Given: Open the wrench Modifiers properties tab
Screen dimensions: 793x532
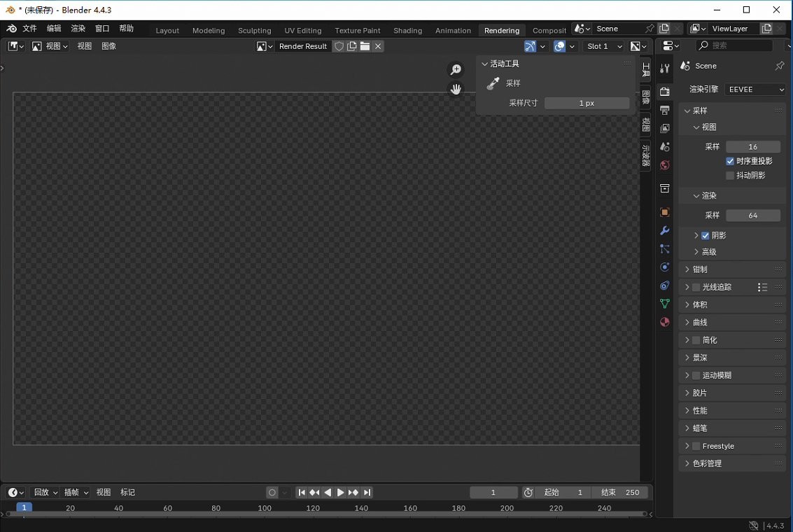Looking at the screenshot, I should point(665,231).
